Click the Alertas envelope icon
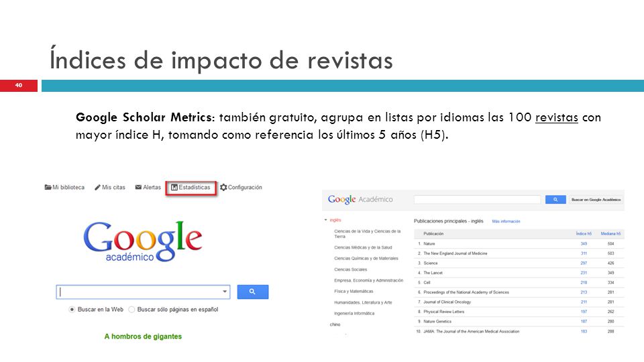 (x=138, y=188)
